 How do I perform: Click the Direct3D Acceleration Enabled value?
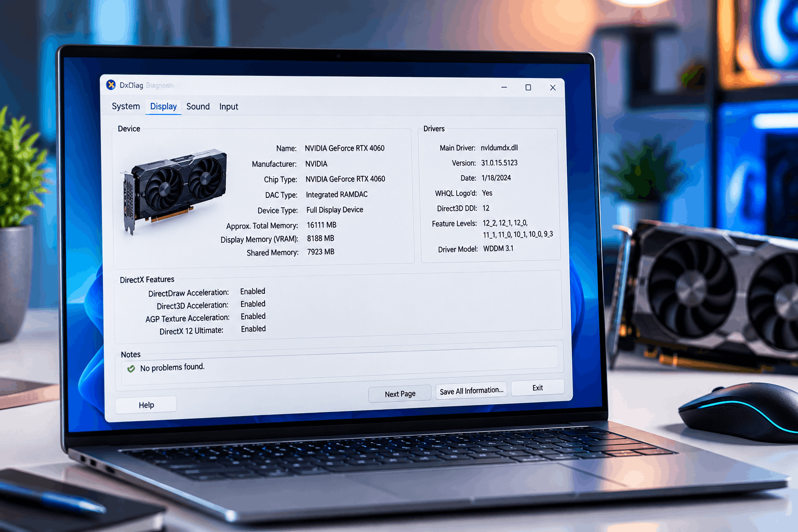coord(253,304)
